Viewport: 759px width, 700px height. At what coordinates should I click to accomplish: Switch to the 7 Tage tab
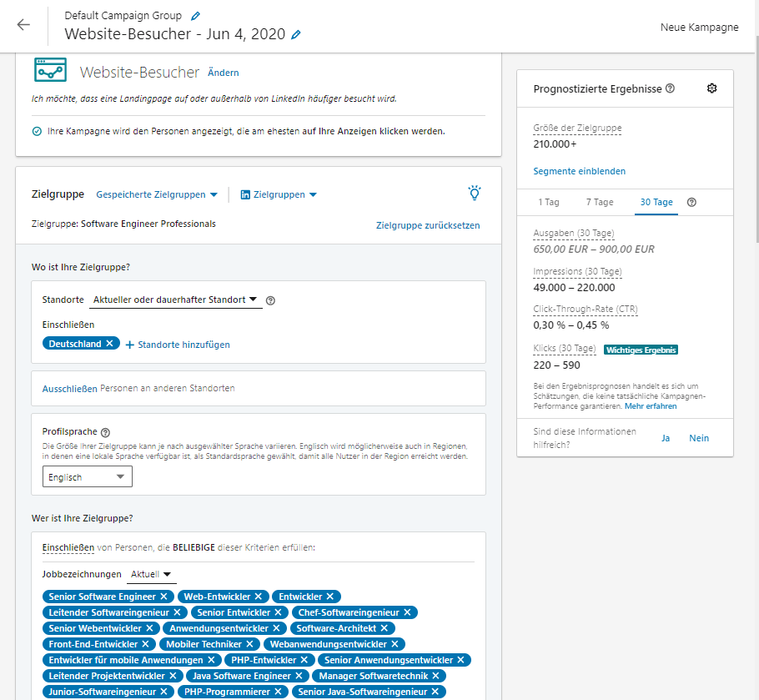pos(600,202)
